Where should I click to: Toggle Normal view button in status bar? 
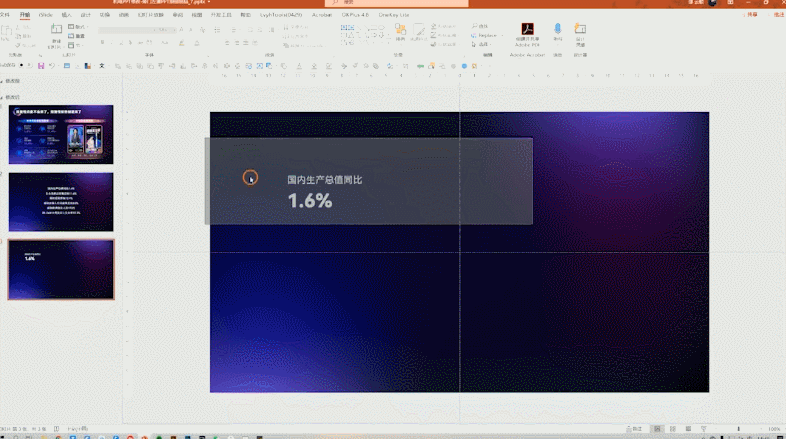click(x=657, y=429)
